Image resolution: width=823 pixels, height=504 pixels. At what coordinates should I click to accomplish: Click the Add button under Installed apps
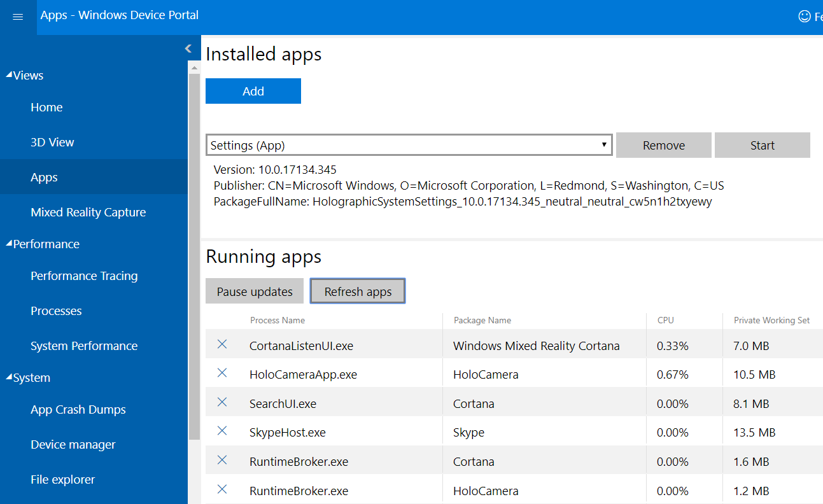(x=253, y=91)
